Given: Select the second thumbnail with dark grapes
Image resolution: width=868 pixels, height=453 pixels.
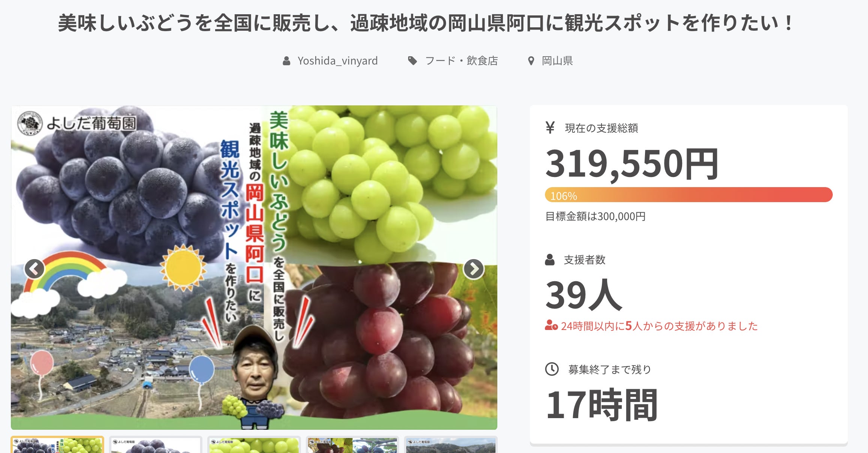Looking at the screenshot, I should (x=156, y=445).
